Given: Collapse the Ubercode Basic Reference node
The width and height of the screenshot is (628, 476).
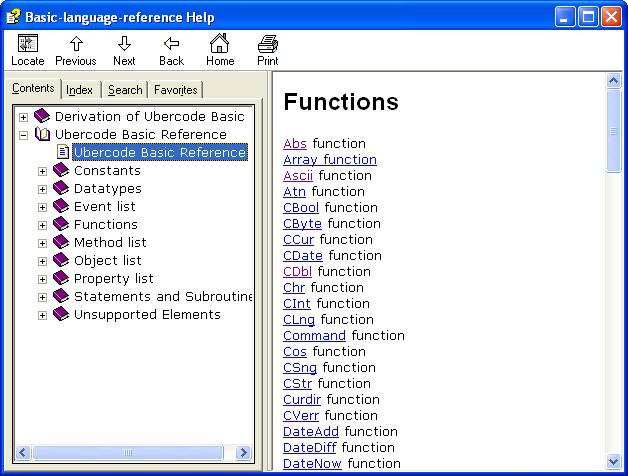Looking at the screenshot, I should coord(24,135).
